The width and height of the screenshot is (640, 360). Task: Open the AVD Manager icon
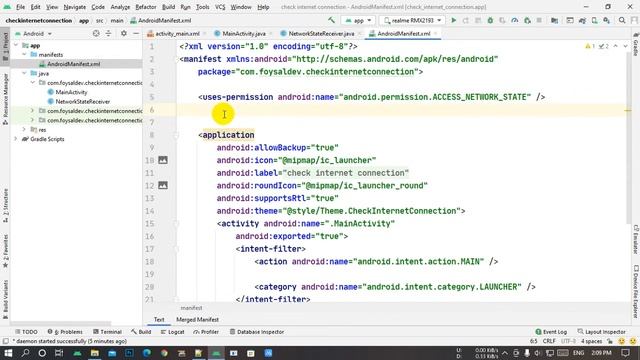pyautogui.click(x=595, y=20)
